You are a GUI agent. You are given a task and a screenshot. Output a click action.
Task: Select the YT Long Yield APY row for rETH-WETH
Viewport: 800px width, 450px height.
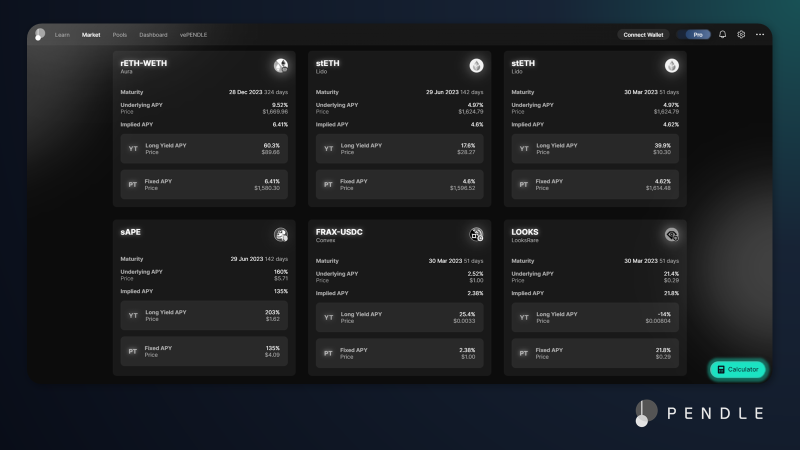coord(204,148)
